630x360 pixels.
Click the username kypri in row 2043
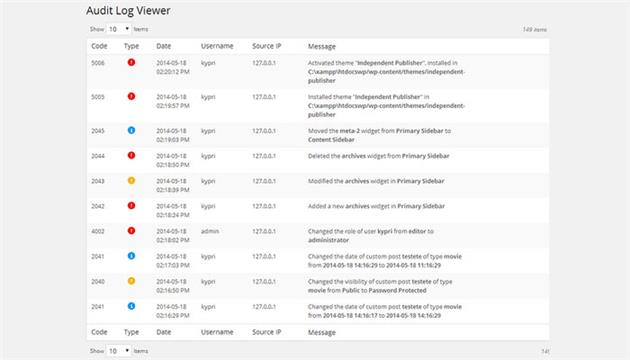click(x=208, y=182)
